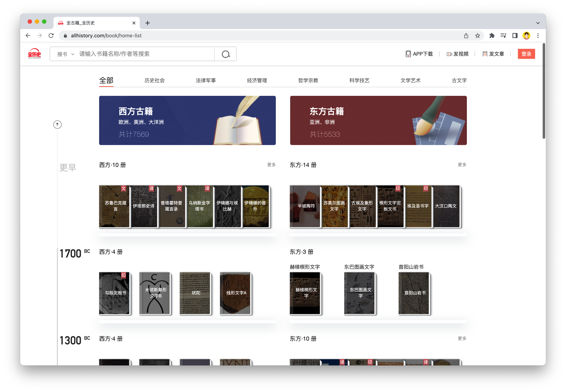
Task: Open a new browser tab
Action: [147, 23]
